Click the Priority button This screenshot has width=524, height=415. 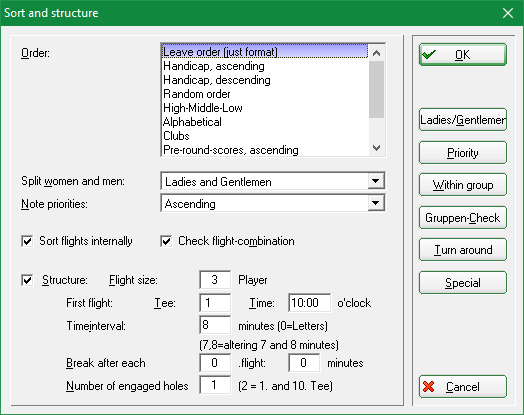click(x=463, y=153)
